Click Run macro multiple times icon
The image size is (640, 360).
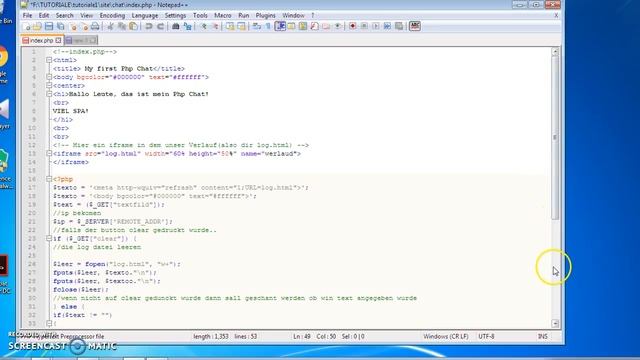pyautogui.click(x=387, y=27)
